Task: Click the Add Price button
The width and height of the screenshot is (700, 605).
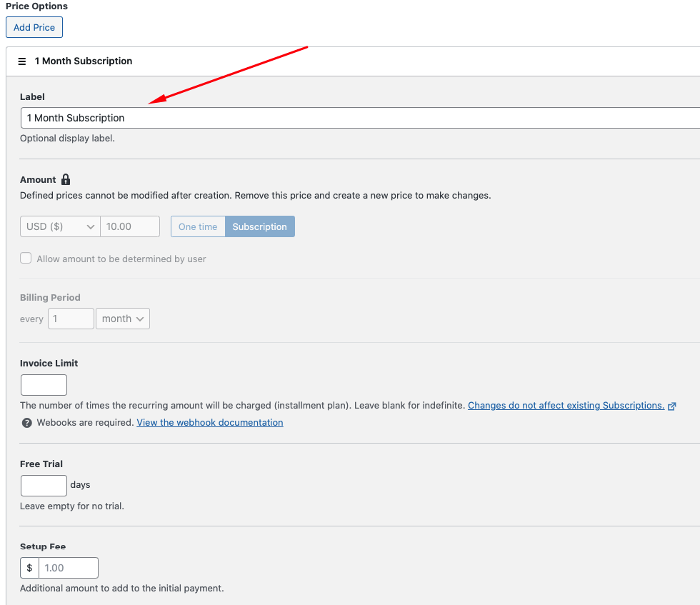Action: point(34,27)
